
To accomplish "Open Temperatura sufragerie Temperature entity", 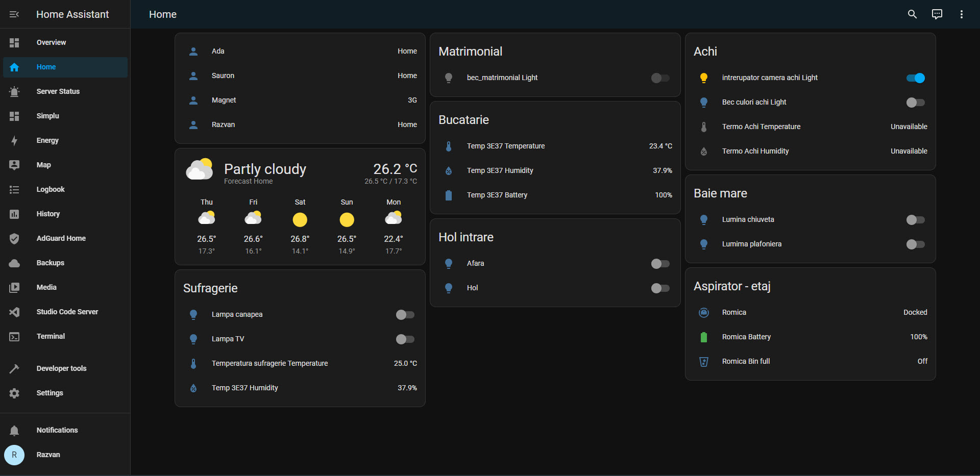I will 300,363.
